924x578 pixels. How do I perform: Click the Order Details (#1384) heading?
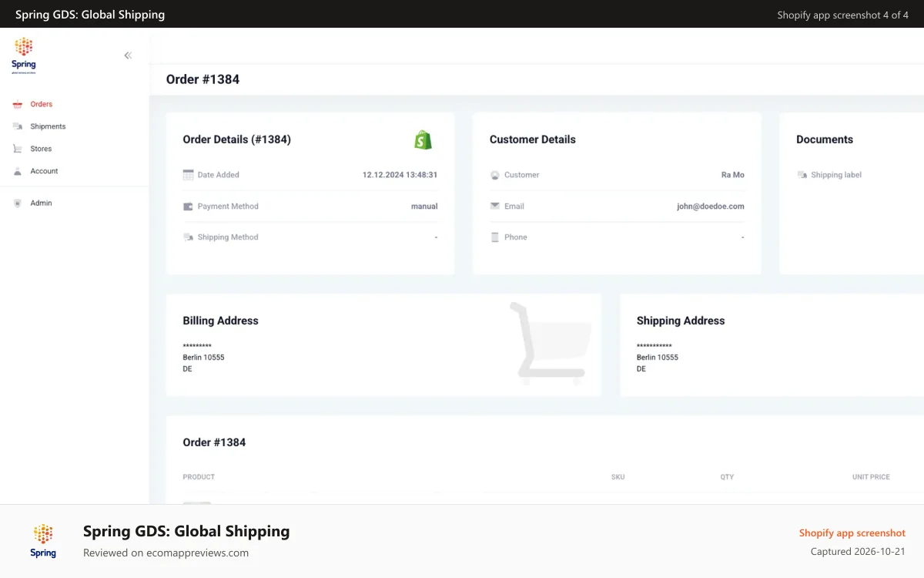tap(236, 139)
